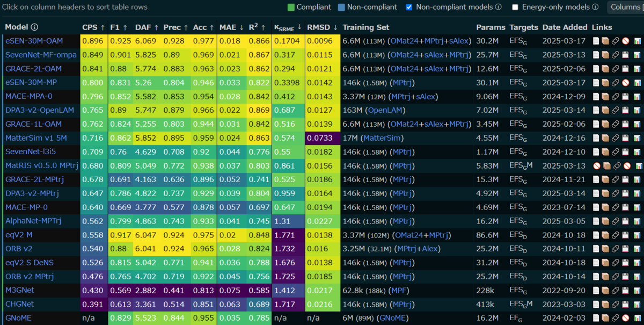Sort by Params column header

491,27
